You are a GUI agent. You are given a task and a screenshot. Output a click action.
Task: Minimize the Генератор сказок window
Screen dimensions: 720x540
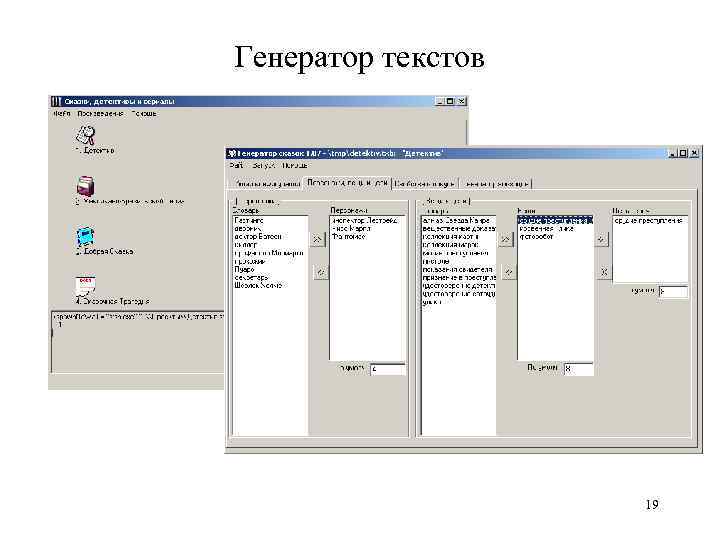point(673,154)
